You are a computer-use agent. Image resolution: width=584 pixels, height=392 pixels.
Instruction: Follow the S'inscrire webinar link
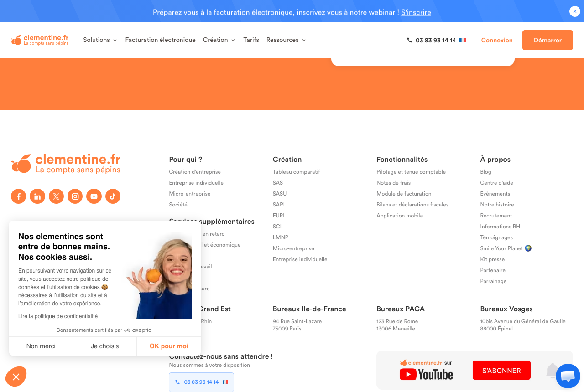tap(416, 12)
